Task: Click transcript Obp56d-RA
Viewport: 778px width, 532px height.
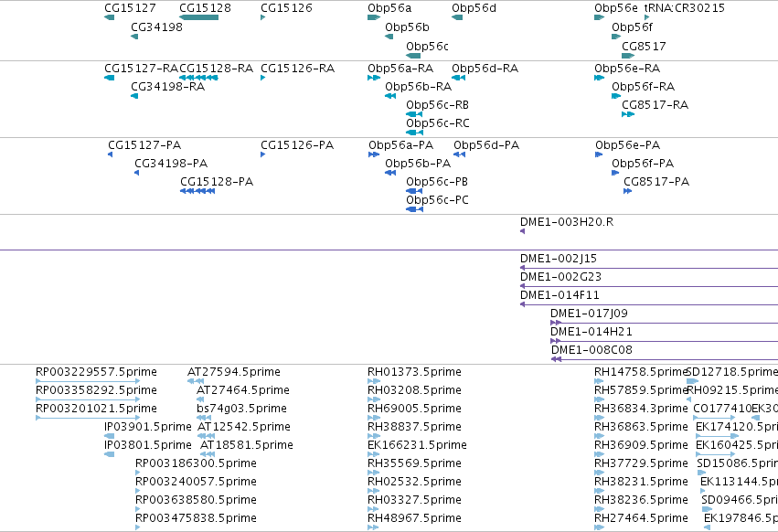Action: click(x=485, y=68)
